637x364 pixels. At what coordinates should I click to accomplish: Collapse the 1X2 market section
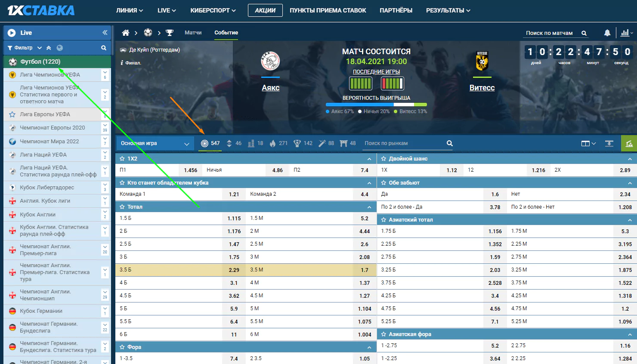click(x=369, y=159)
